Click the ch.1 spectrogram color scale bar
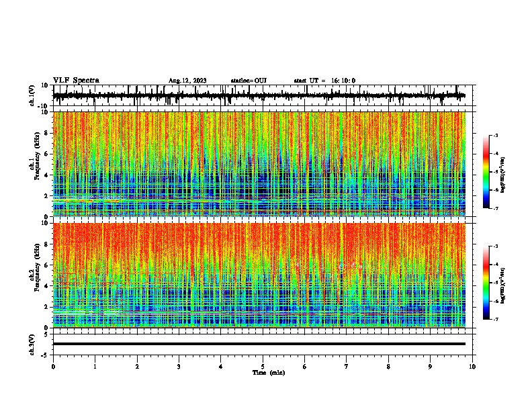This screenshot has width=532, height=411. [x=486, y=172]
